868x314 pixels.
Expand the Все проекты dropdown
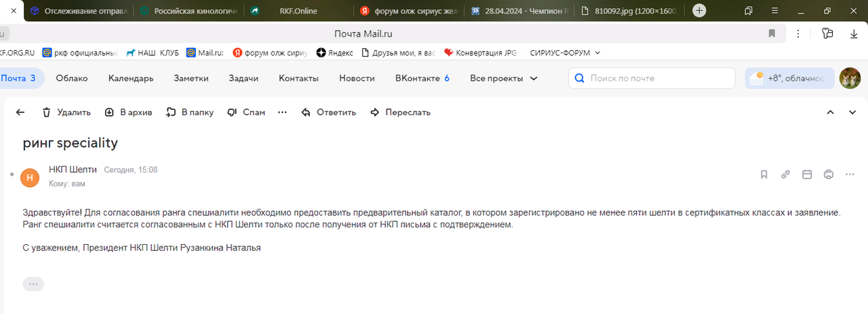(x=504, y=78)
